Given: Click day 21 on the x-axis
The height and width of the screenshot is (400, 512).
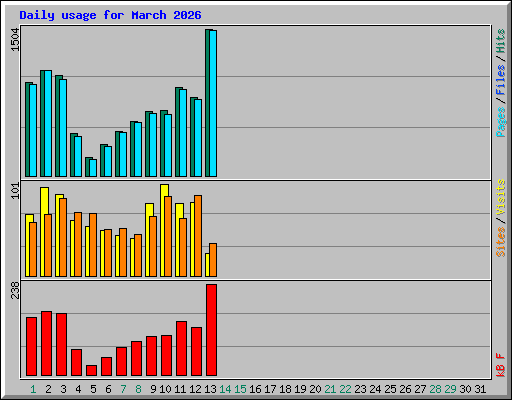Looking at the screenshot, I should pyautogui.click(x=330, y=389).
